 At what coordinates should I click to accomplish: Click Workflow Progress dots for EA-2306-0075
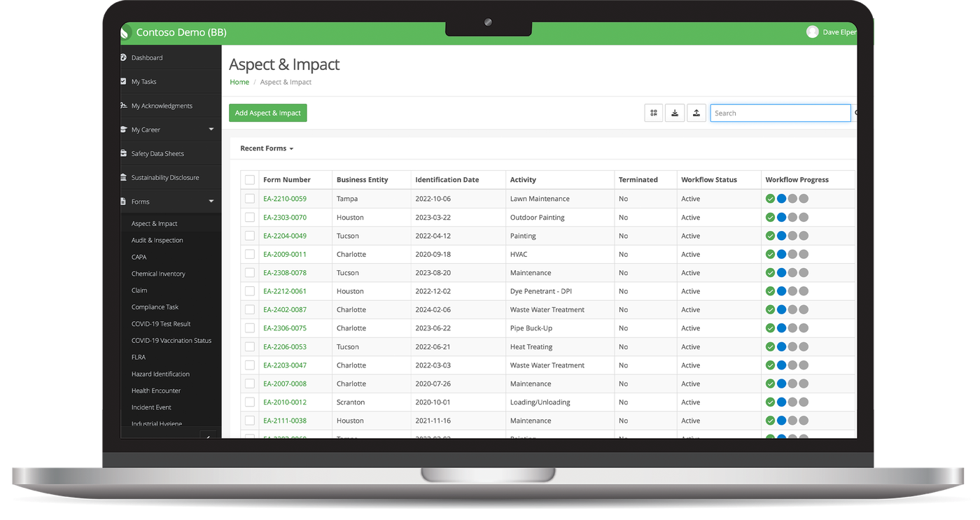(787, 328)
